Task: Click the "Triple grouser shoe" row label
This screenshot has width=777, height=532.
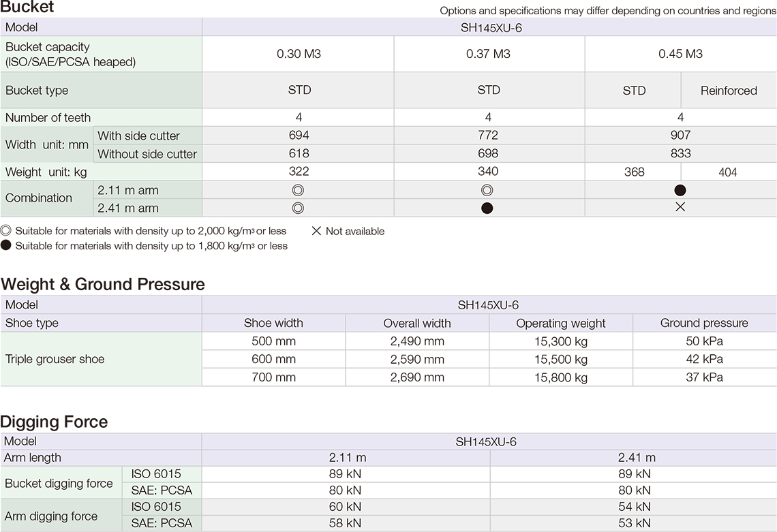Action: [x=55, y=359]
